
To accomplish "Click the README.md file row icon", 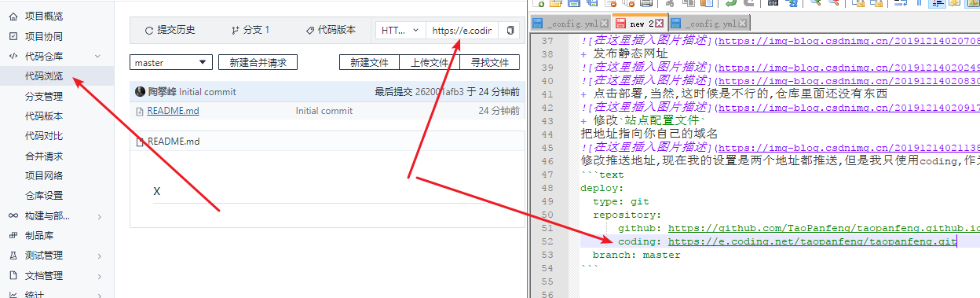I will coord(140,111).
